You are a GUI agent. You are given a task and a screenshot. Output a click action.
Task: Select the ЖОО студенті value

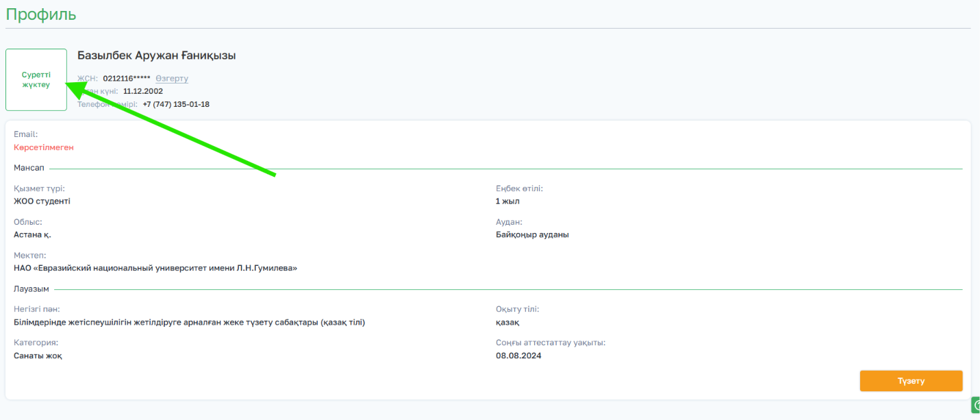(x=42, y=201)
